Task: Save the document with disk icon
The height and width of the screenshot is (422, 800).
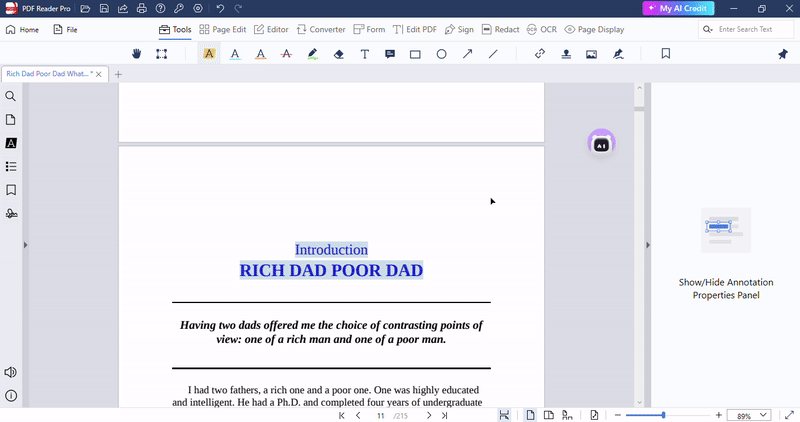Action: 104,8
